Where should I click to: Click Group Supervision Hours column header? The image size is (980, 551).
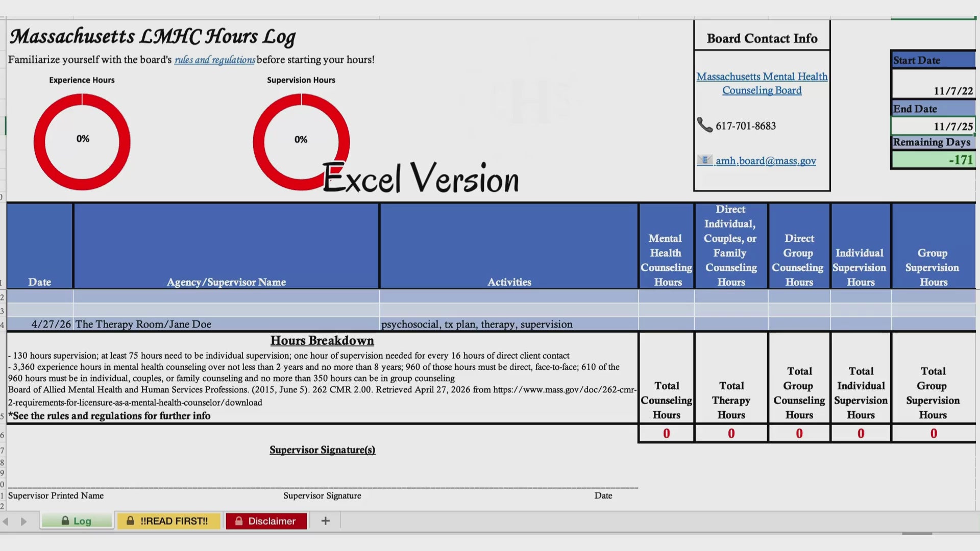(x=933, y=246)
